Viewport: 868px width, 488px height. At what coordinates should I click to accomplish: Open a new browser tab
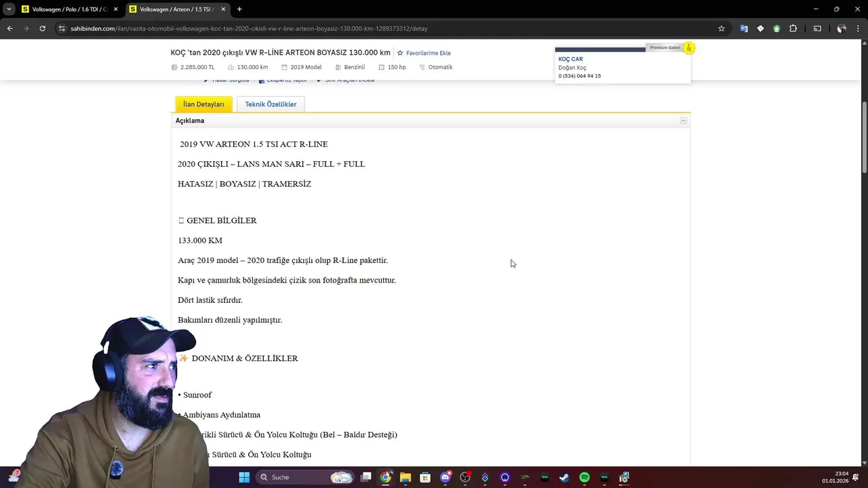(239, 9)
